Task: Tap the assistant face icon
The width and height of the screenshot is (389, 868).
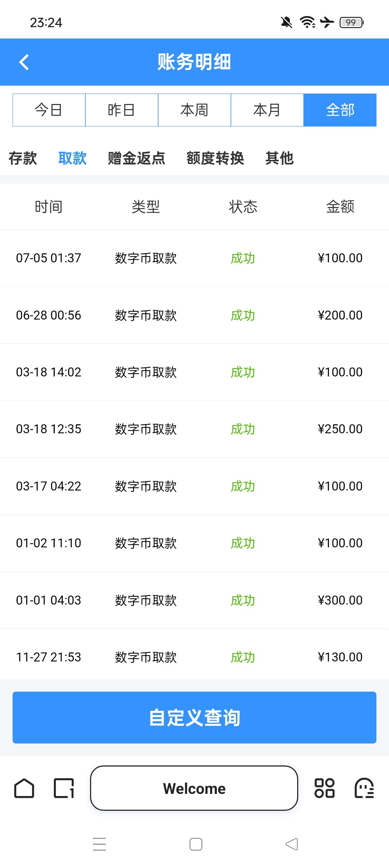Action: click(364, 788)
